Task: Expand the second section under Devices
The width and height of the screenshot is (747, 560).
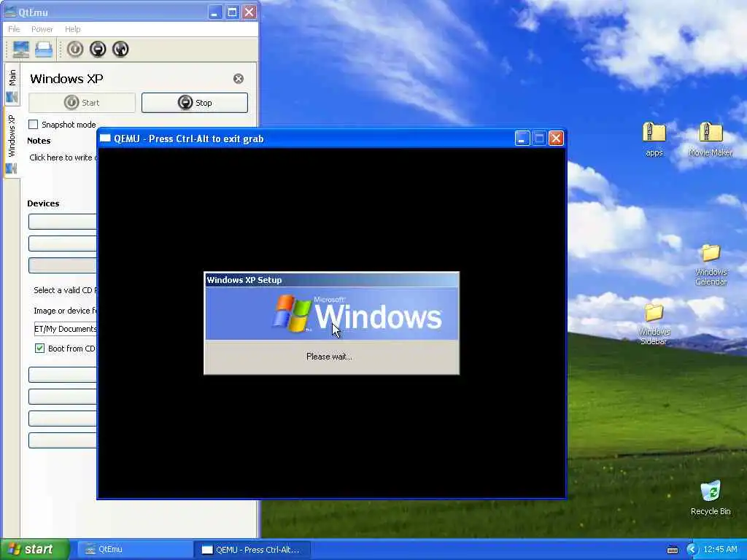Action: tap(63, 244)
